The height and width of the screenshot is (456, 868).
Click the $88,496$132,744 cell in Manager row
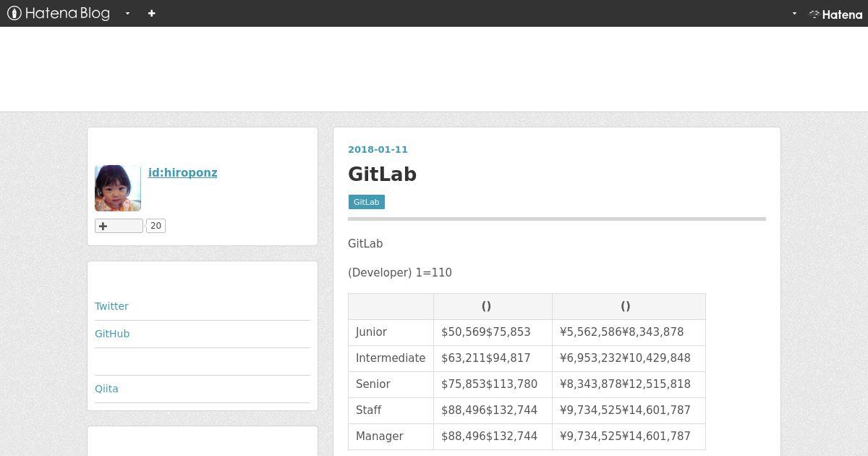(493, 436)
